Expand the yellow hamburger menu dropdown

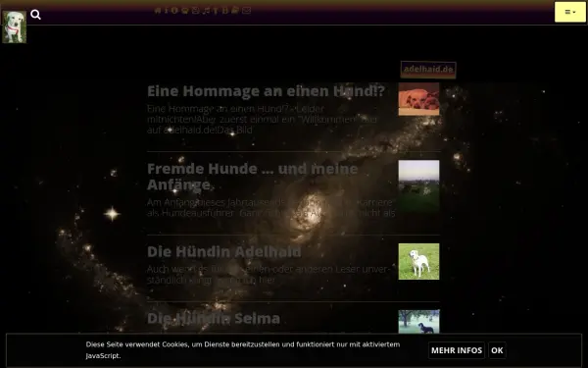coord(570,12)
